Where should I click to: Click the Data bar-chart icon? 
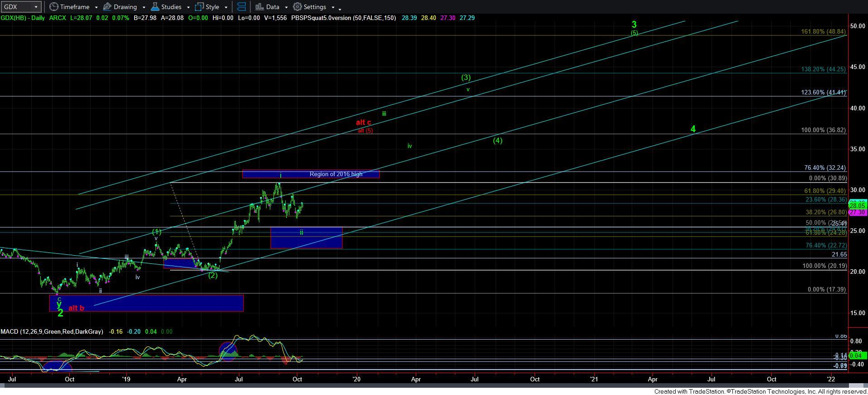[x=259, y=7]
